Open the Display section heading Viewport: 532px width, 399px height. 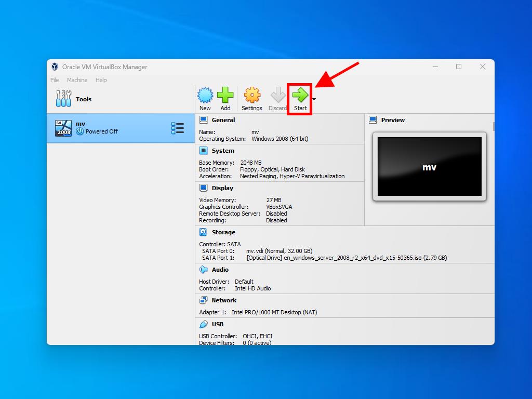tap(222, 188)
